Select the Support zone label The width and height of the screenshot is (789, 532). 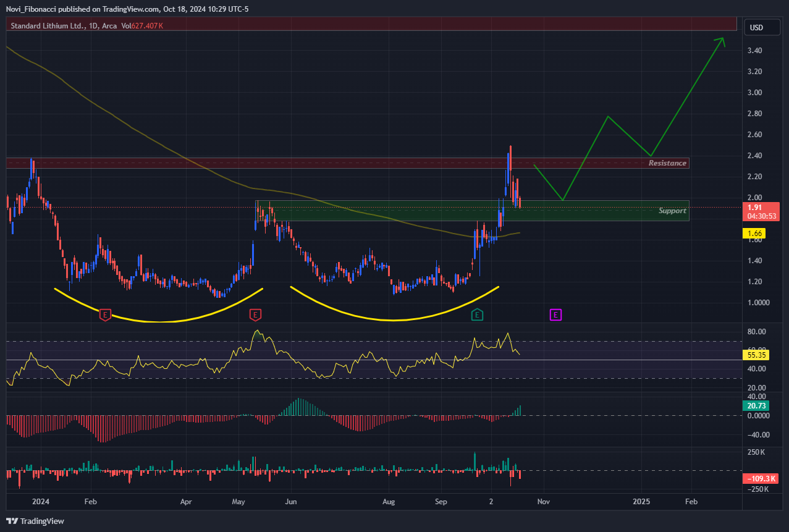[x=672, y=211]
